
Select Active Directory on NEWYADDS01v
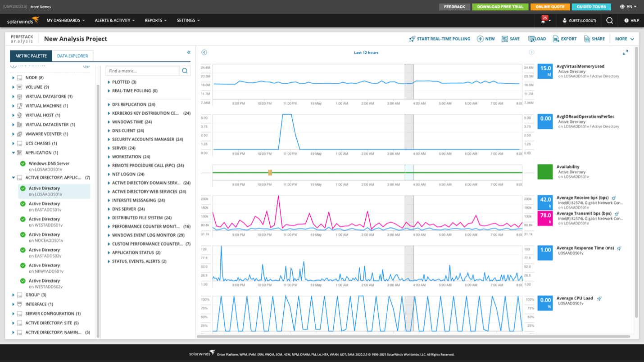pos(54,268)
